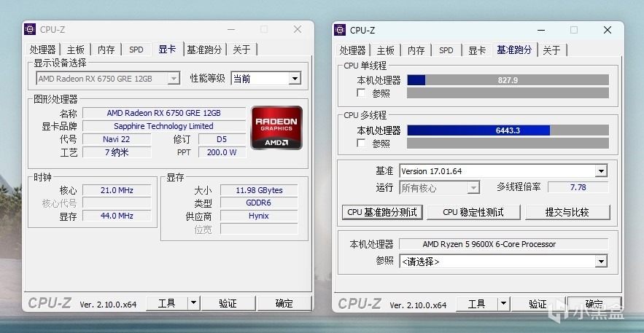Select 基准跑分 tab in right window
Screen dimensions: 644x333
[x=514, y=50]
